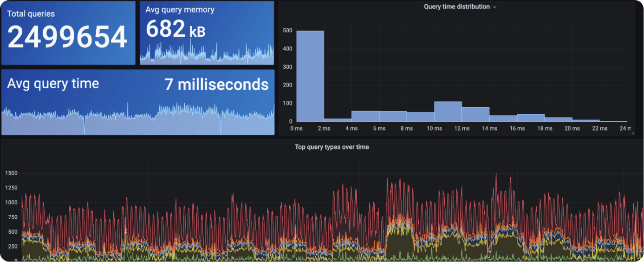Click the 682 kB memory value

click(x=175, y=30)
